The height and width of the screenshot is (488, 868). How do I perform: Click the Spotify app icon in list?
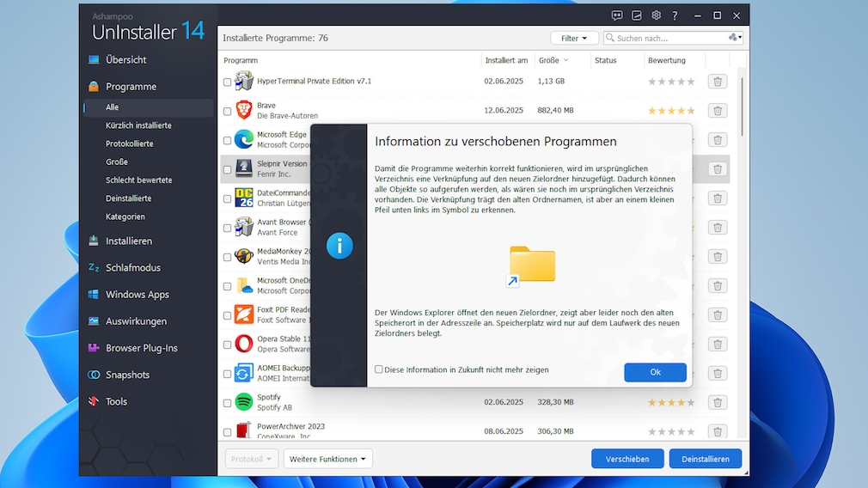244,402
